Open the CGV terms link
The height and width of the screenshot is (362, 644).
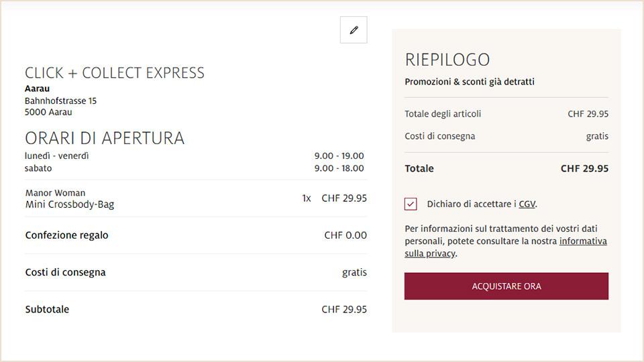click(x=527, y=204)
